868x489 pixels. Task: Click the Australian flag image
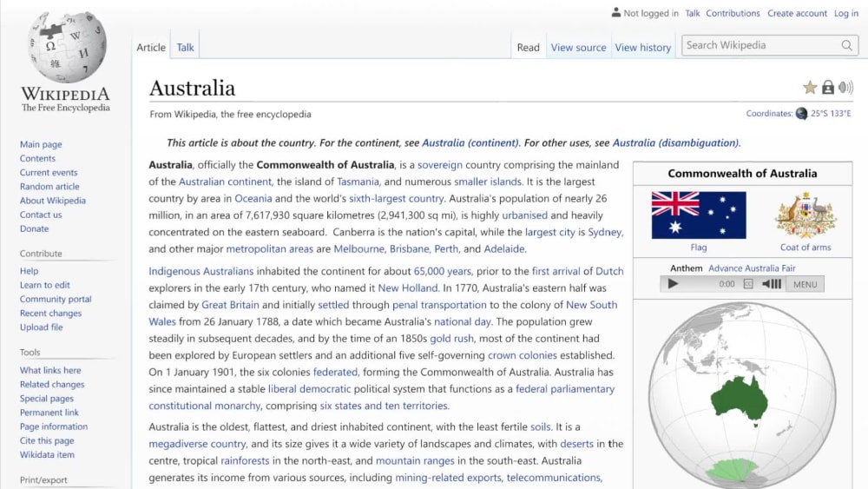[x=699, y=215]
